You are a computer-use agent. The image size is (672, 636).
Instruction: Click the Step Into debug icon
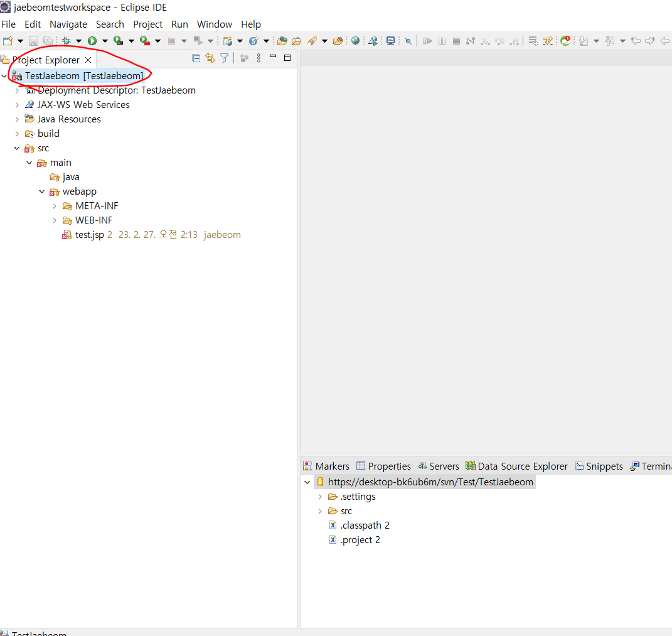[485, 41]
